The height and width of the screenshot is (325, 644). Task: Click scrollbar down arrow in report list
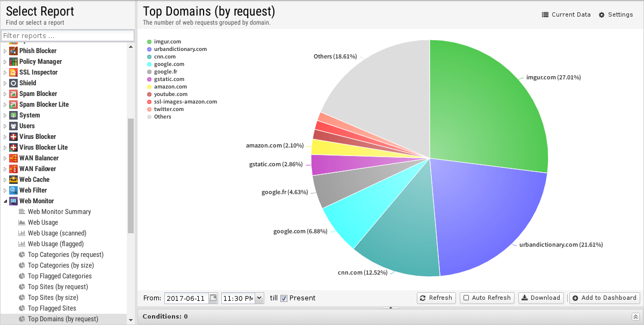[131, 320]
